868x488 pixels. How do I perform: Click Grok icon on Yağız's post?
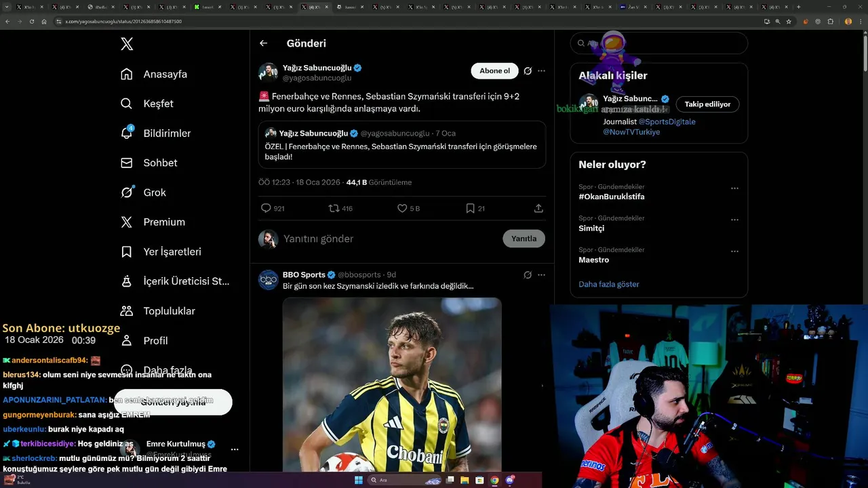(x=528, y=70)
